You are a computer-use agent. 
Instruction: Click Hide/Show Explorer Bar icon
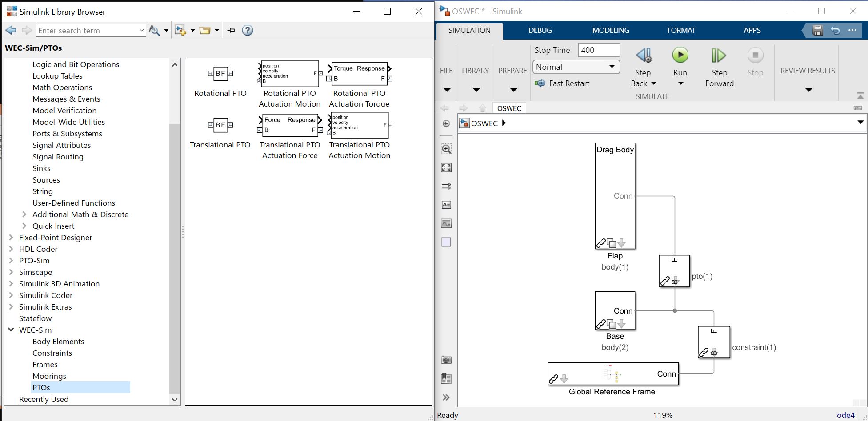point(446,123)
